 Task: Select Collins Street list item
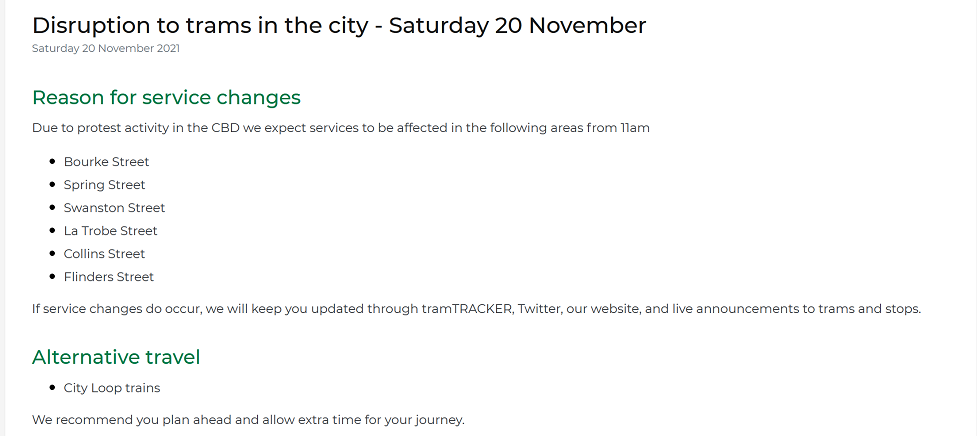[104, 254]
